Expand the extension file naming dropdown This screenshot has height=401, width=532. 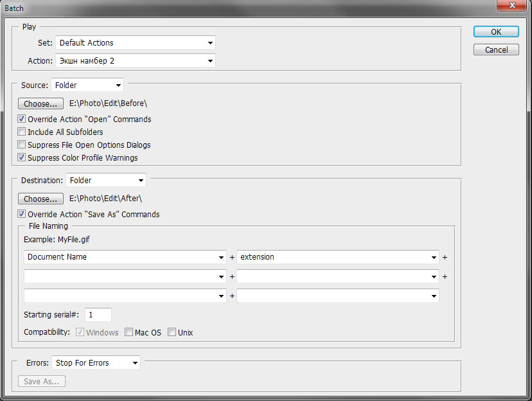[338, 257]
